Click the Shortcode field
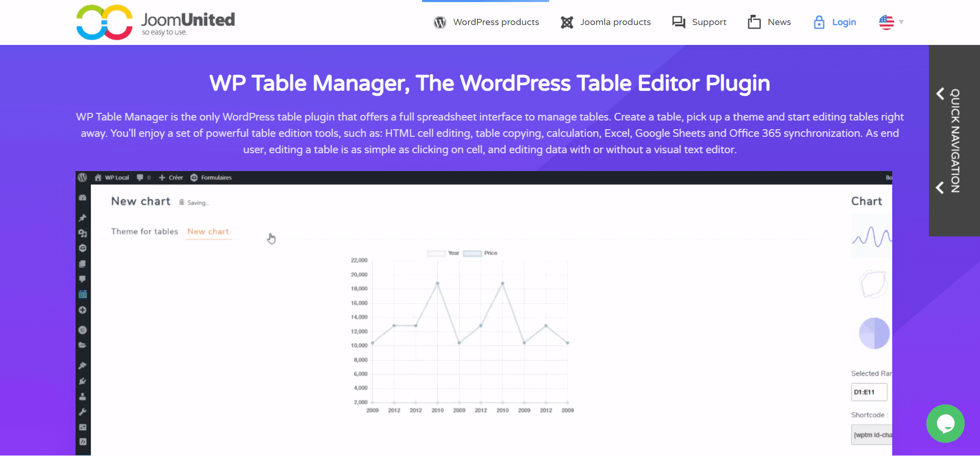Screen dimensions: 980x456 coord(872,435)
